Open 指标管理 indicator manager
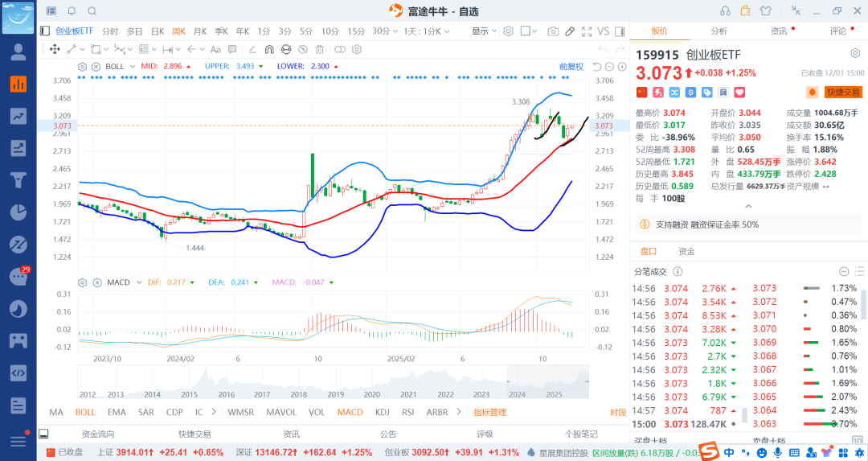 (490, 412)
